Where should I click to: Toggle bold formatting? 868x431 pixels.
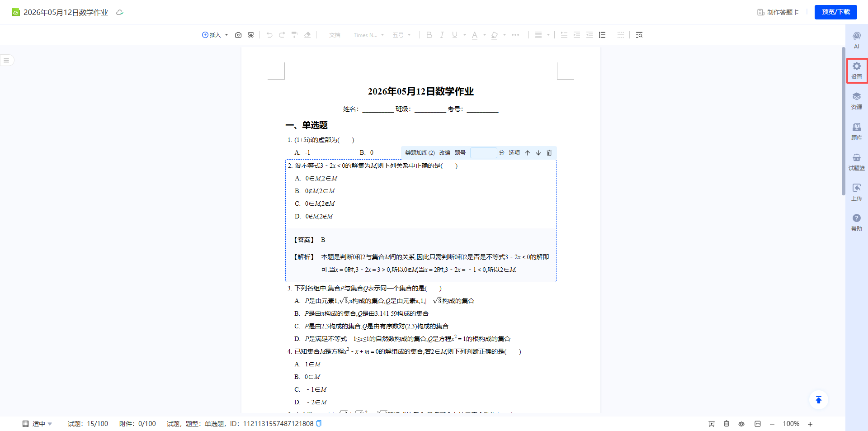click(429, 35)
